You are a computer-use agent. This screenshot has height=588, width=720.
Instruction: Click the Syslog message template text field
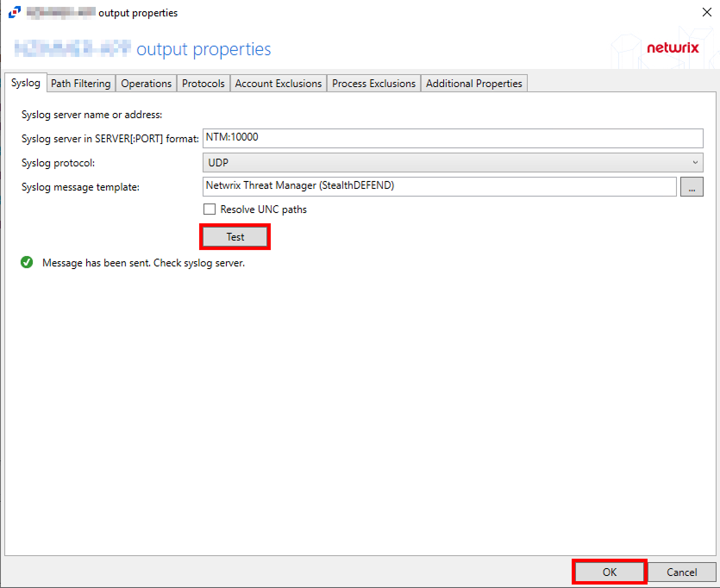(439, 187)
